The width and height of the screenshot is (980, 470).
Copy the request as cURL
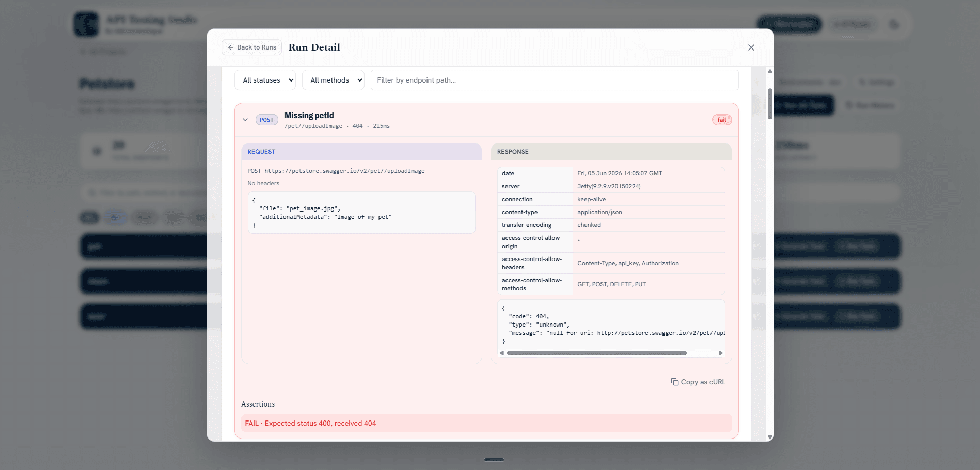698,382
